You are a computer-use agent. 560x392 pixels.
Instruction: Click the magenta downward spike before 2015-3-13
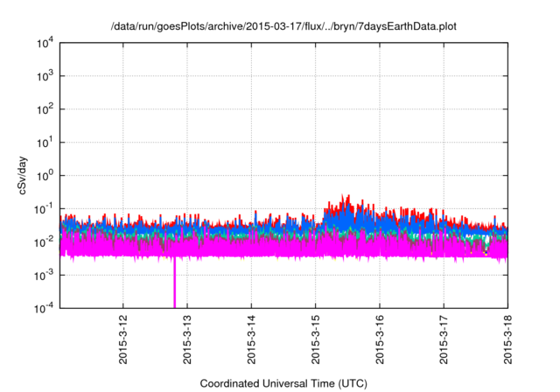click(175, 282)
